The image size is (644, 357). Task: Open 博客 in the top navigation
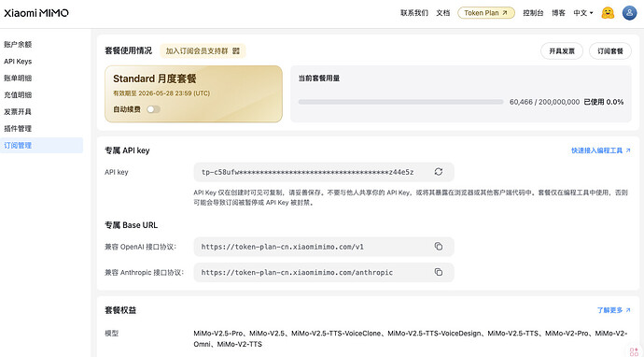(x=558, y=13)
